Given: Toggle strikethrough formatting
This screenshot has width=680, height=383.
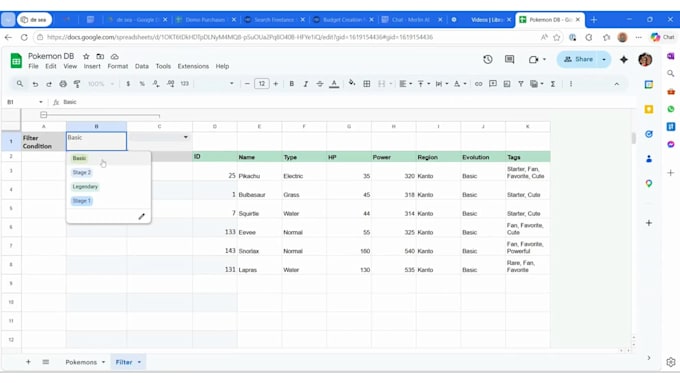Looking at the screenshot, I should [x=320, y=84].
